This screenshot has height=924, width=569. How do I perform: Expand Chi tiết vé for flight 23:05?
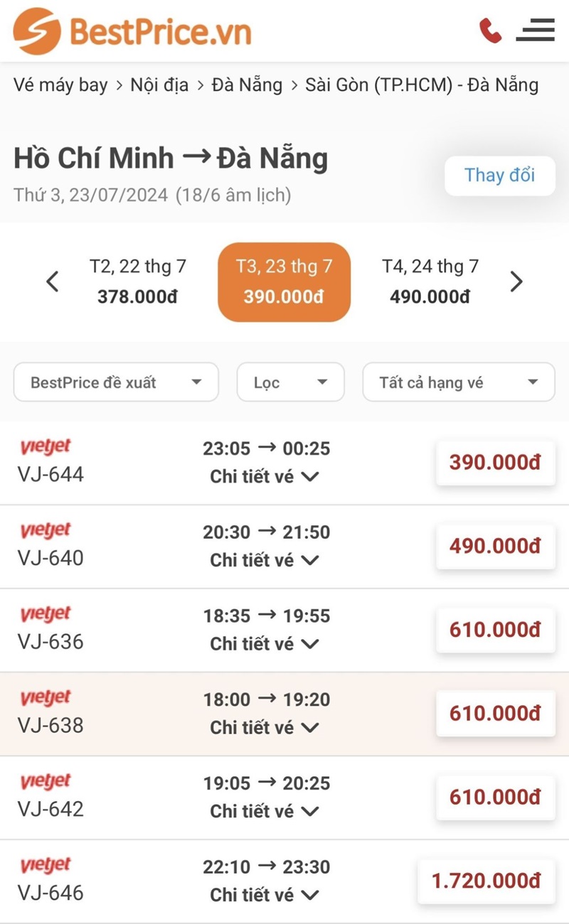(264, 476)
